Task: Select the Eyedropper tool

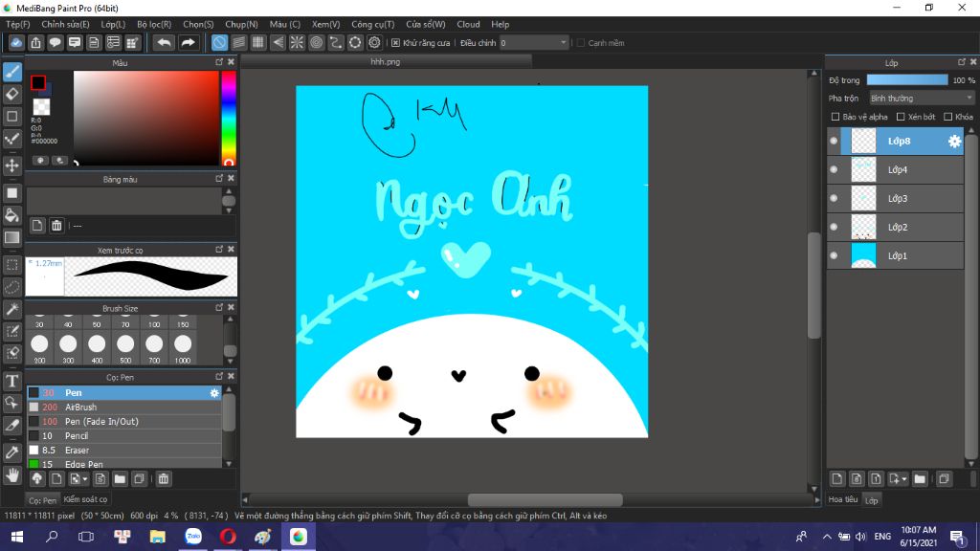Action: coord(11,452)
